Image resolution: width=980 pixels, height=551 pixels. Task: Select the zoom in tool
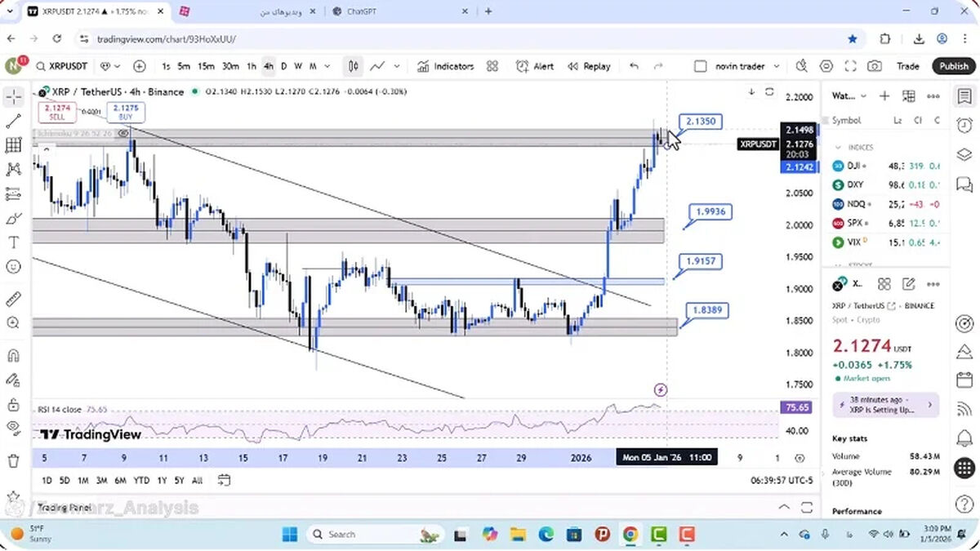click(13, 323)
